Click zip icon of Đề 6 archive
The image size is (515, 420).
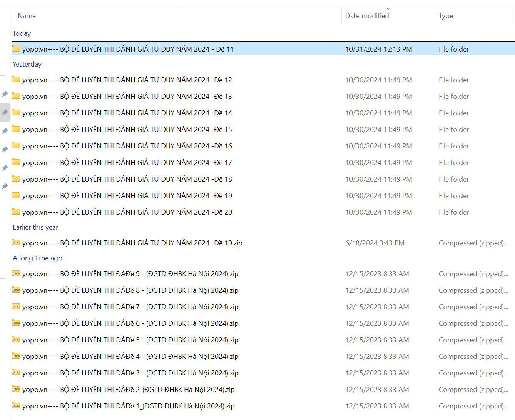point(16,323)
